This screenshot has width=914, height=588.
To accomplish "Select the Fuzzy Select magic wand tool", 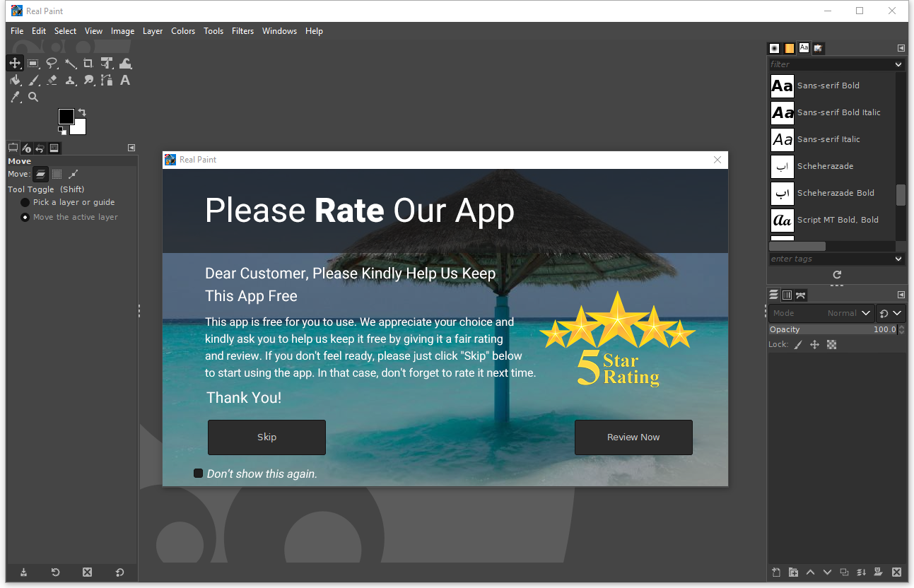I will tap(70, 64).
